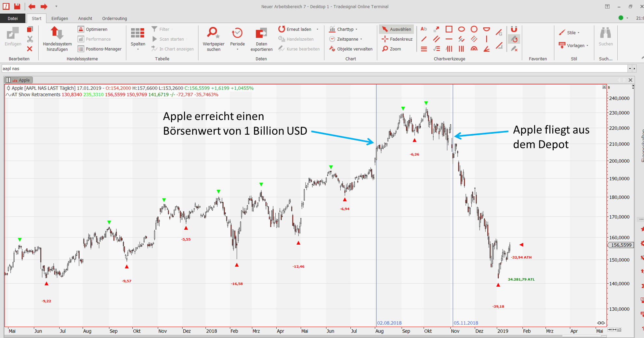Pick the ellipse chart tool
This screenshot has width=644, height=338.
click(461, 29)
